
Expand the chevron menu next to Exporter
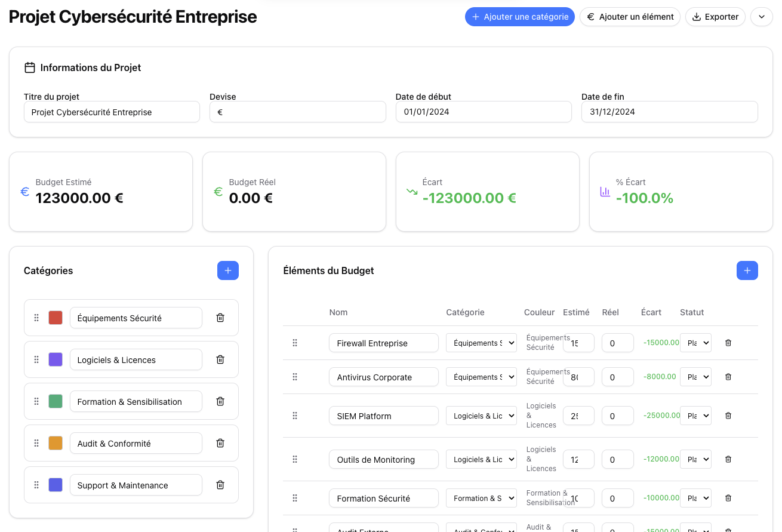(x=761, y=17)
